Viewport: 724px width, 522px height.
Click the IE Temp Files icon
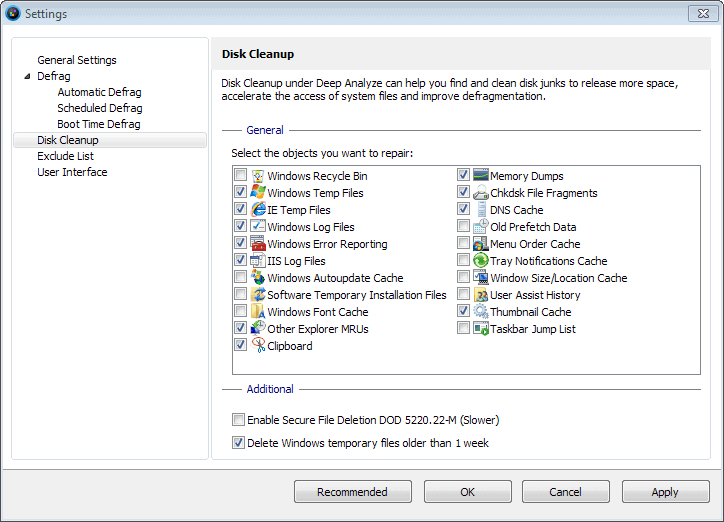click(258, 210)
